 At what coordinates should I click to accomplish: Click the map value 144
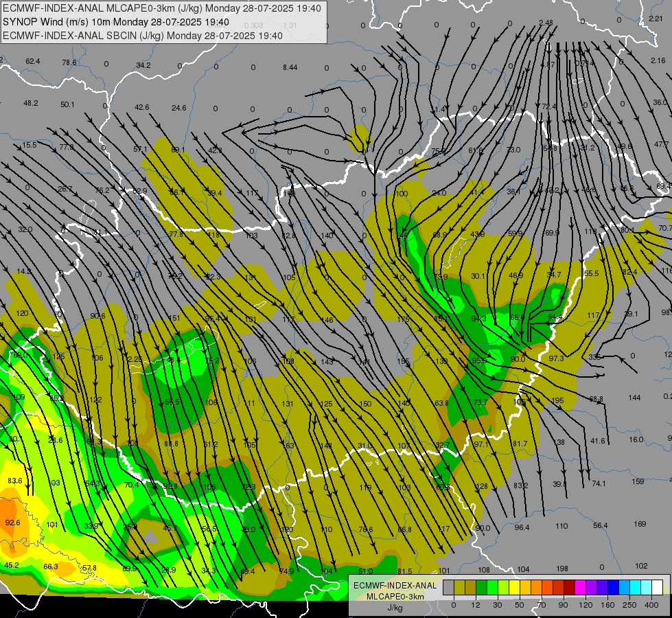(634, 398)
